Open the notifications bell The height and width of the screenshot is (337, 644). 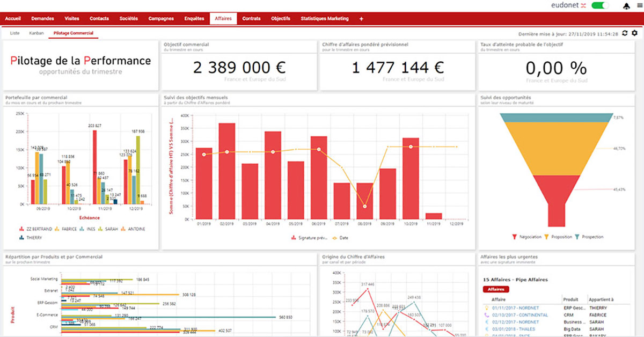pos(626,6)
